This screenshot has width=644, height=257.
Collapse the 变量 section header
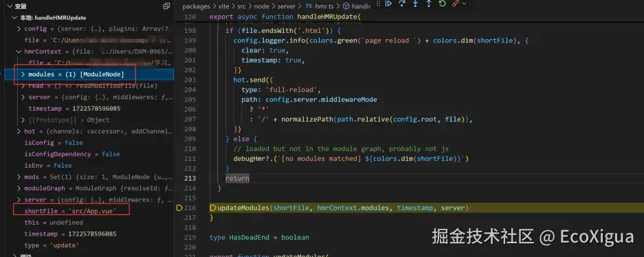[x=10, y=6]
